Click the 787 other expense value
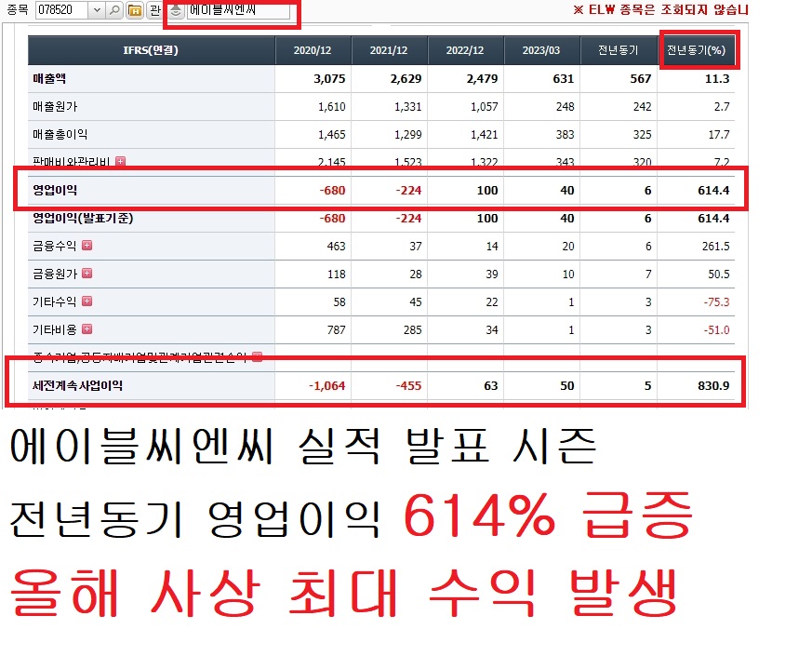Screen dimensions: 812x656 [337, 330]
